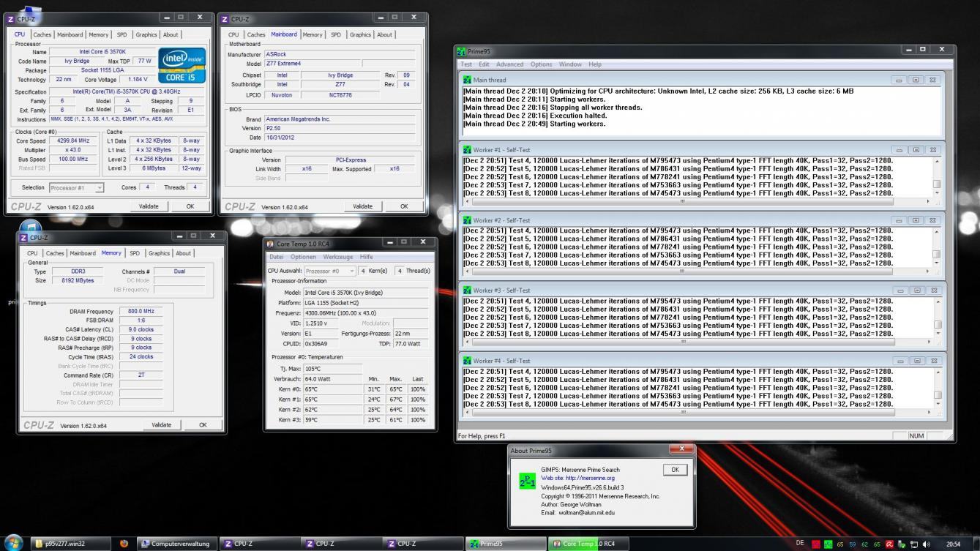Click the Main thread window icon in Prime95
Viewport: 980px width, 551px height.
coord(467,80)
